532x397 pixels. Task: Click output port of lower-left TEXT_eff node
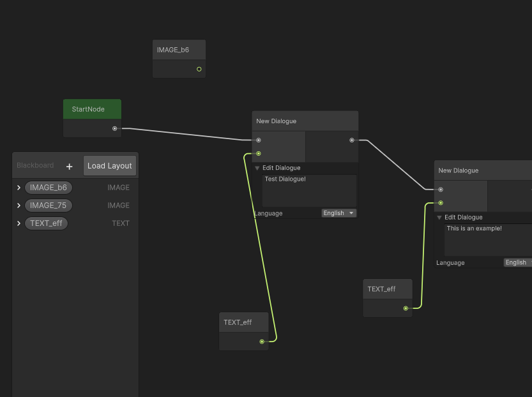click(x=262, y=341)
